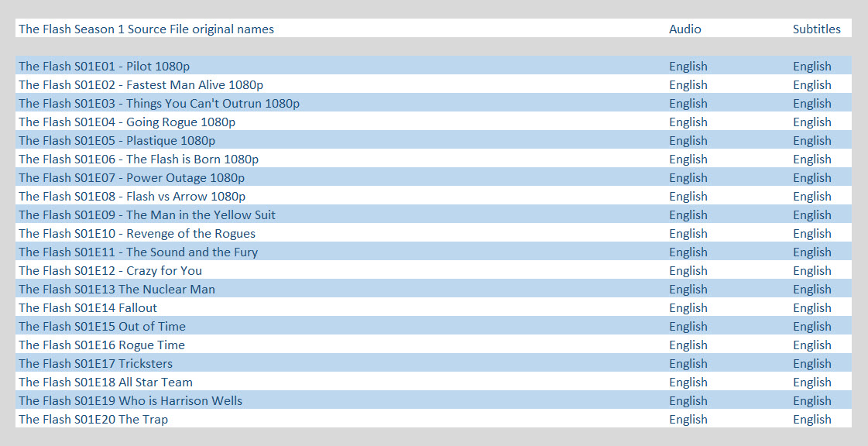Select 'The Flash S01E13 The Nuclear Man'

point(117,289)
